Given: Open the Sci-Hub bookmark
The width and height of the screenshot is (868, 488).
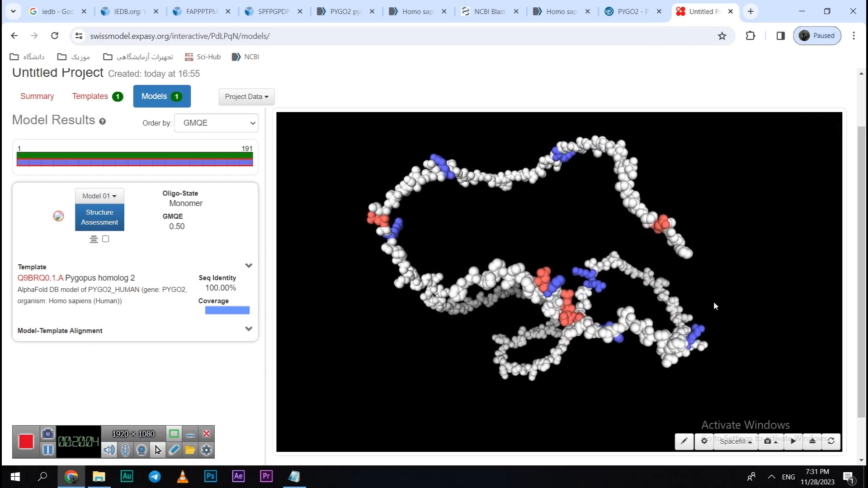Looking at the screenshot, I should point(203,56).
